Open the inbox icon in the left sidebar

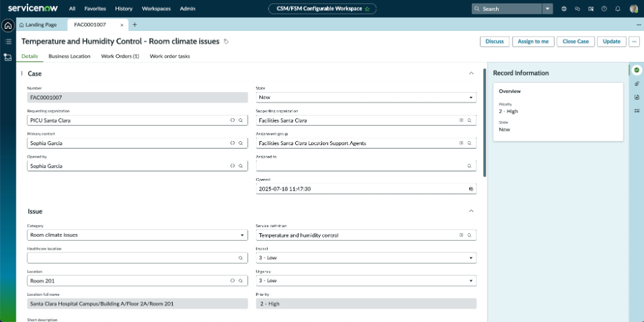click(8, 57)
